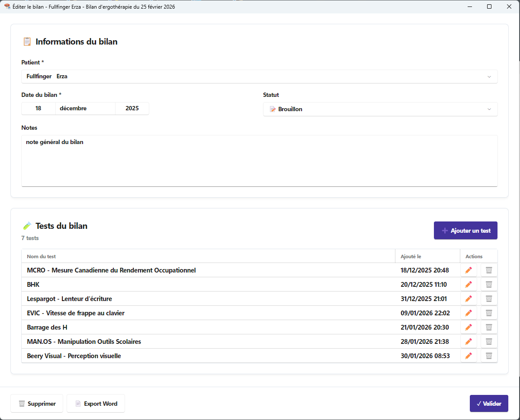Select MAN.OS - Manipulation Outils Scolaires row

[84, 342]
